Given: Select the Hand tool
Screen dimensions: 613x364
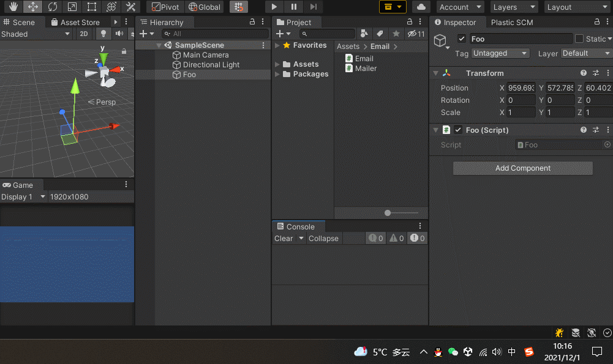Looking at the screenshot, I should coord(13,7).
